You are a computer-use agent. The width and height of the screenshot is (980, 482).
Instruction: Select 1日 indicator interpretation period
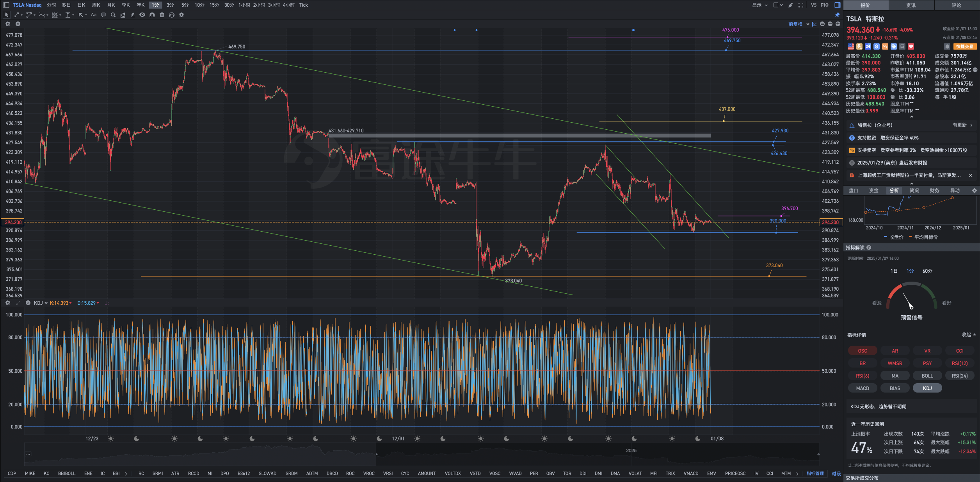pyautogui.click(x=894, y=271)
